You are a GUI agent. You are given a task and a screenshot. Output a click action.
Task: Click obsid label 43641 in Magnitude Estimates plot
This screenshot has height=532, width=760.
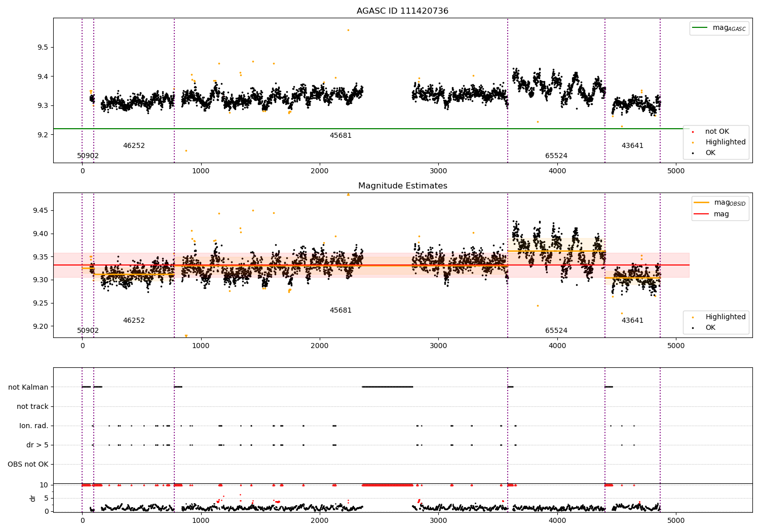632,321
